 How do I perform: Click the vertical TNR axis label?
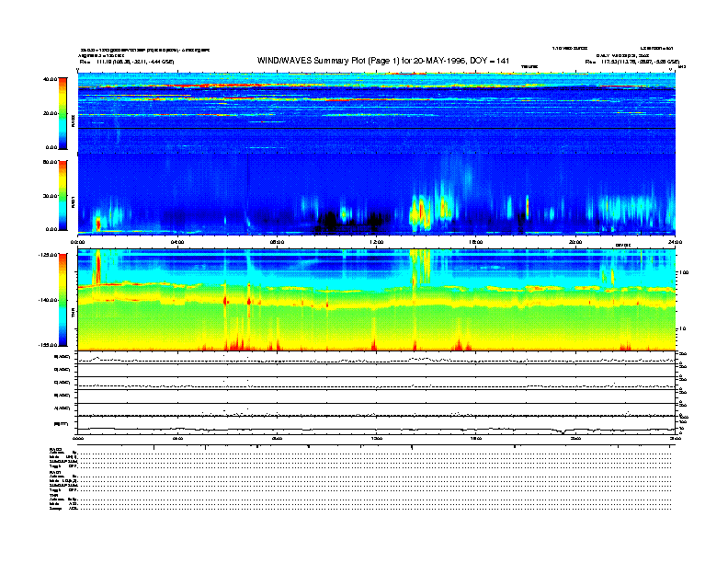(73, 313)
